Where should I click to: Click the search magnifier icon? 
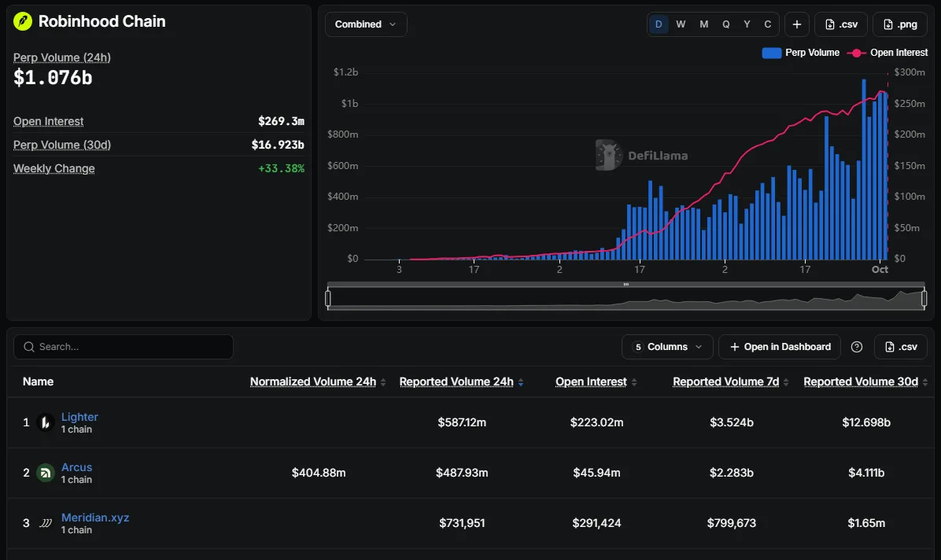click(29, 347)
